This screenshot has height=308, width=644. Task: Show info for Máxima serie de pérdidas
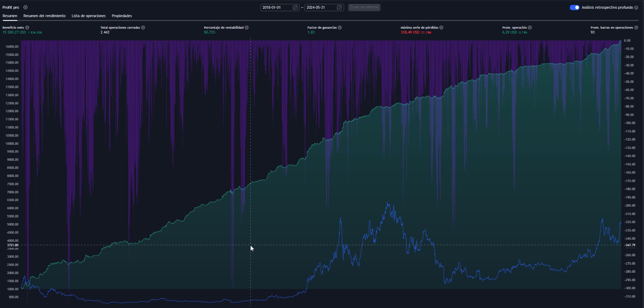click(441, 28)
